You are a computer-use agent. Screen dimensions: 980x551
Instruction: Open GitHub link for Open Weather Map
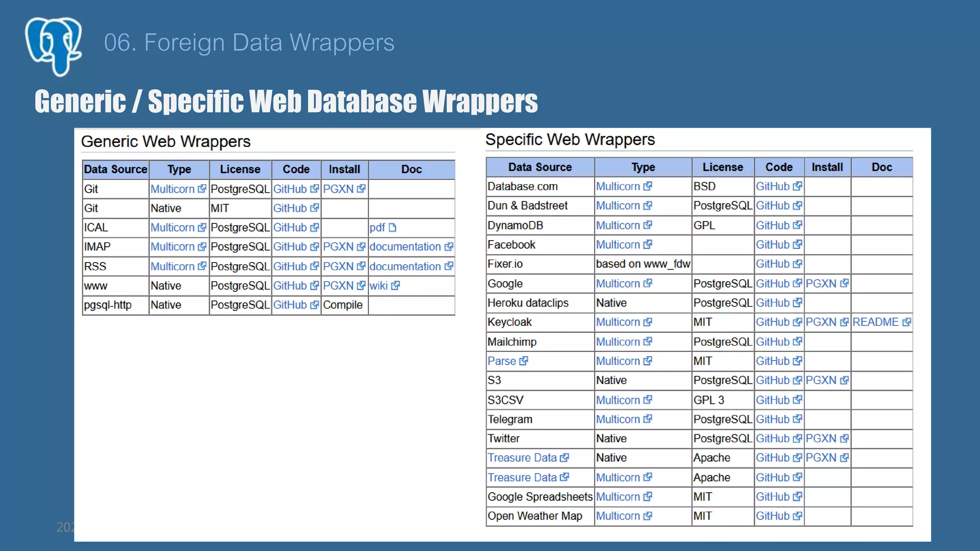(779, 516)
